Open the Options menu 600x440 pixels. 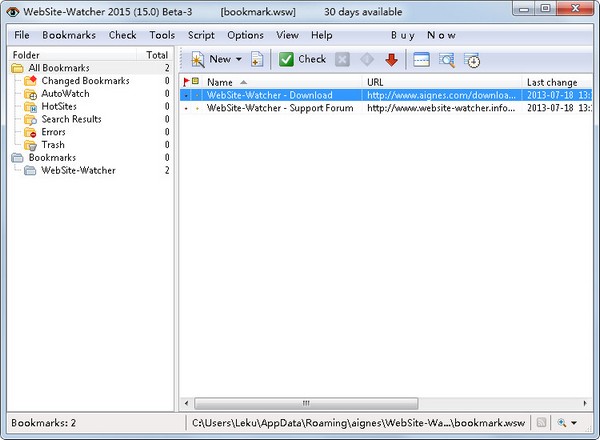click(245, 35)
